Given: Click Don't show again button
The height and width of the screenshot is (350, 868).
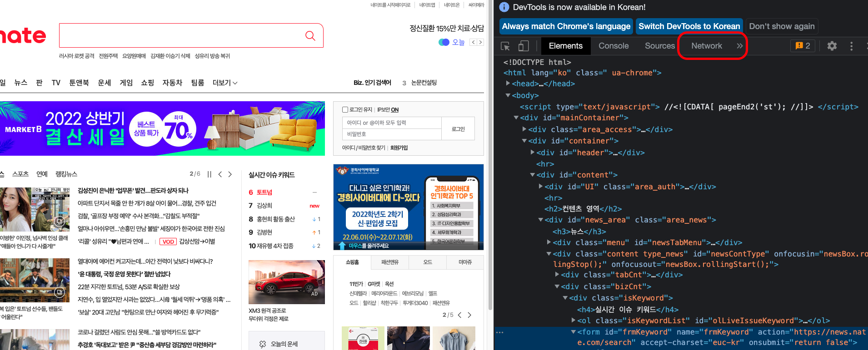Looking at the screenshot, I should 782,26.
